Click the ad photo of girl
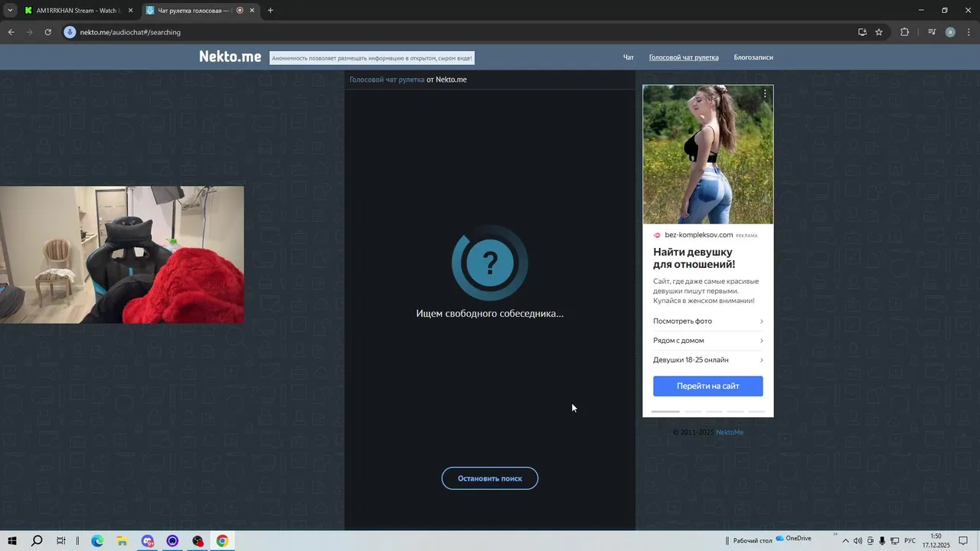The width and height of the screenshot is (980, 551). [x=708, y=154]
